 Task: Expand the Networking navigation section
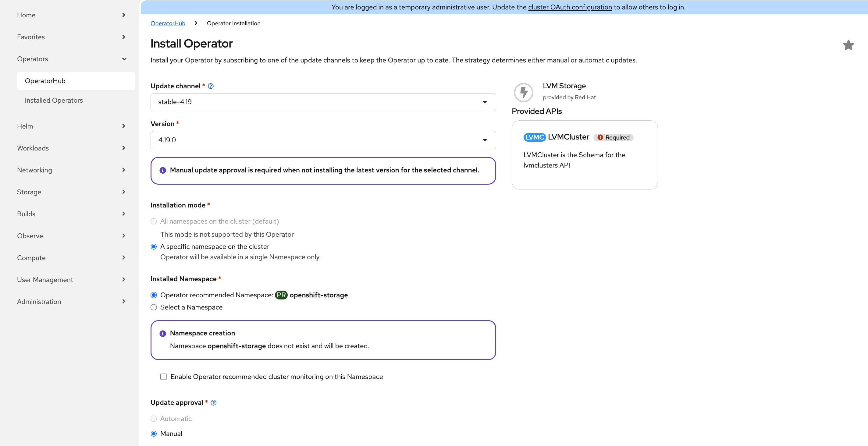(x=71, y=170)
